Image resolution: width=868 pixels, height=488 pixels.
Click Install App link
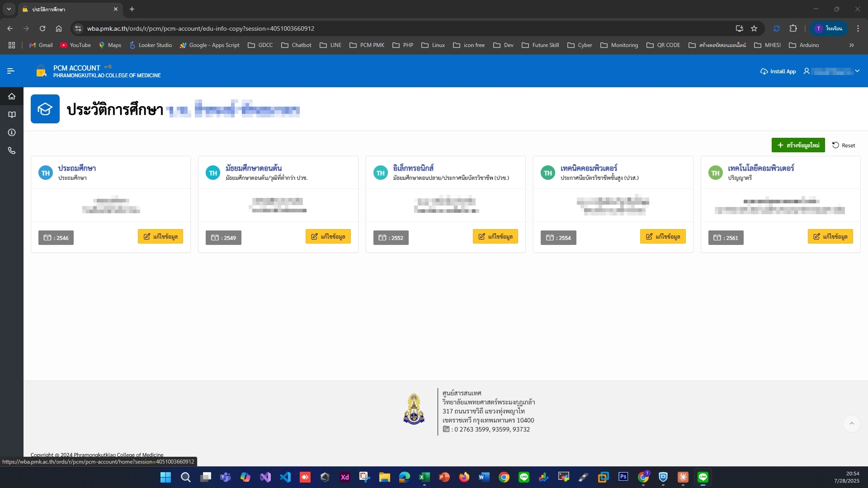pos(778,71)
